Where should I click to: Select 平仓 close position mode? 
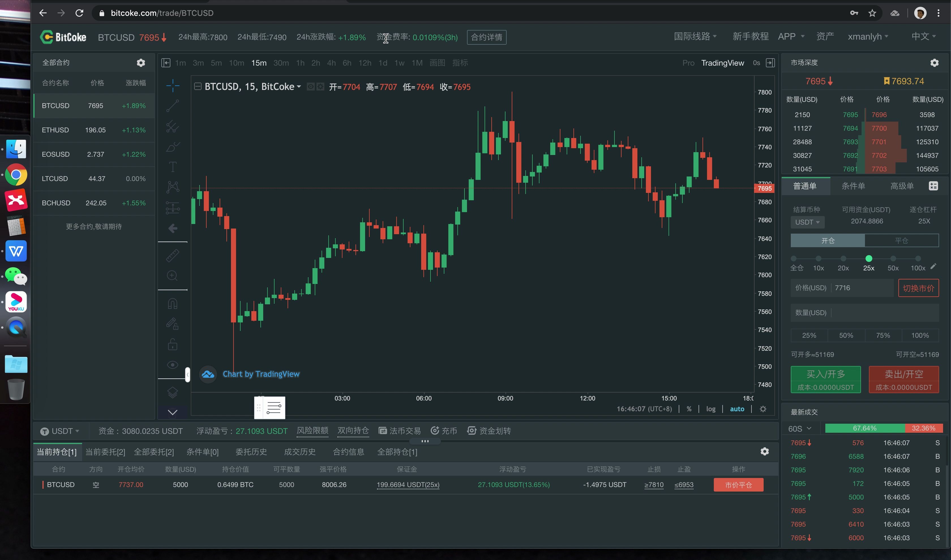pyautogui.click(x=901, y=240)
